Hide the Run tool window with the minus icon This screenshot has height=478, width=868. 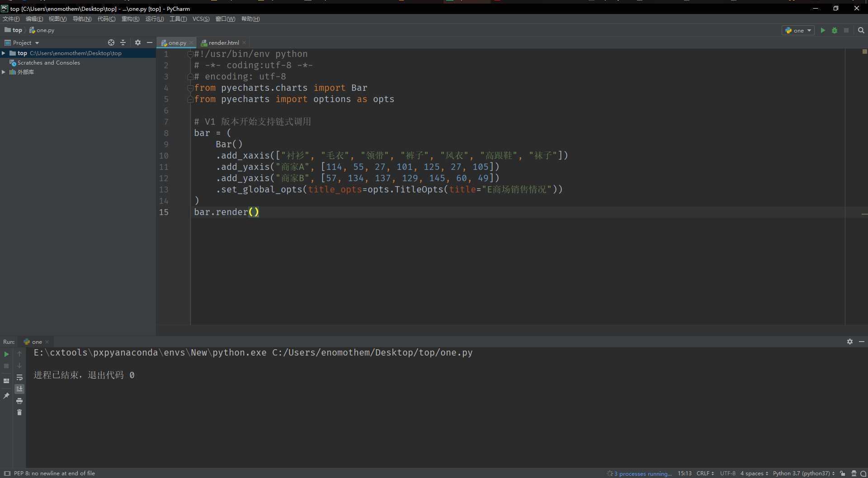(x=862, y=342)
